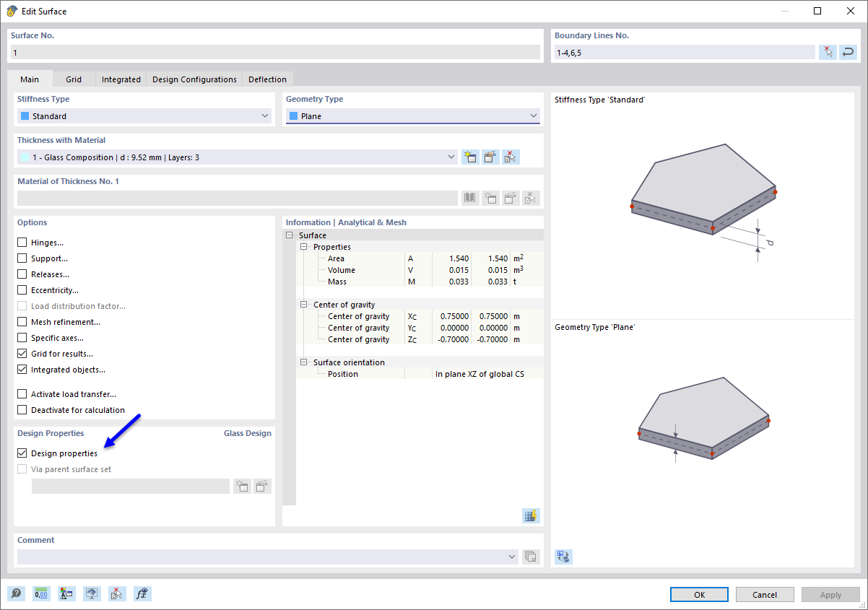Open the formula editor via fx icon
The height and width of the screenshot is (610, 868).
[142, 593]
